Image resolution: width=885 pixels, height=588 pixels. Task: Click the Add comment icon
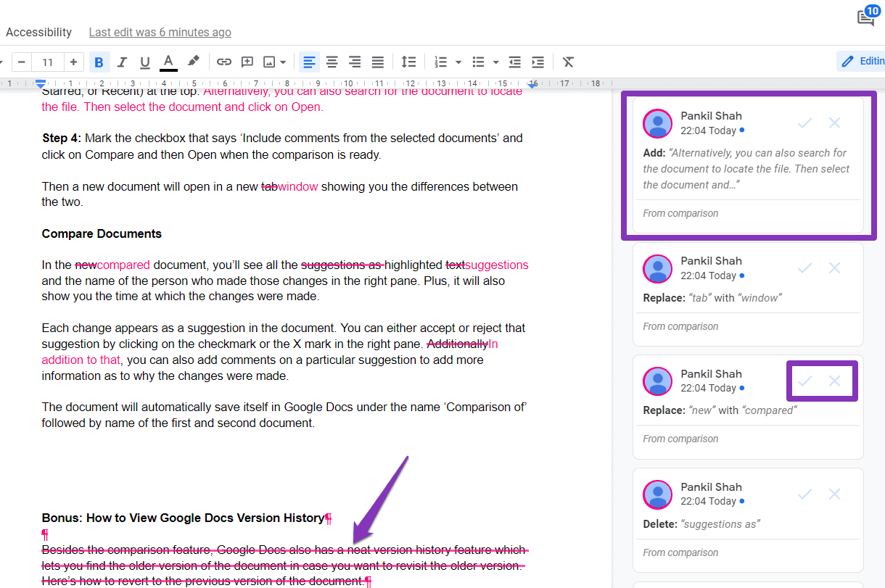[247, 62]
